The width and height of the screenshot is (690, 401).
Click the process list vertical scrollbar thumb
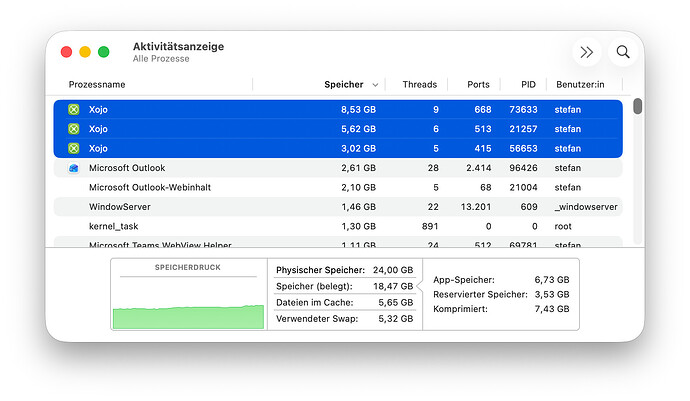tap(637, 106)
